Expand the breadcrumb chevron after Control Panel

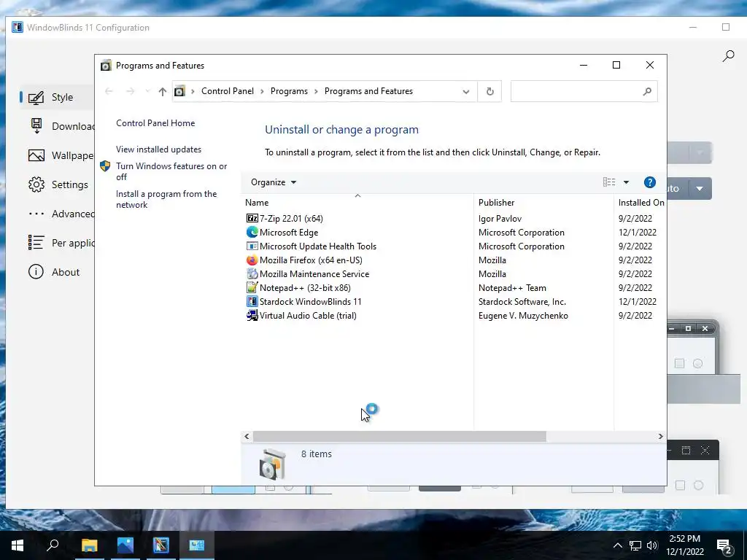(262, 91)
